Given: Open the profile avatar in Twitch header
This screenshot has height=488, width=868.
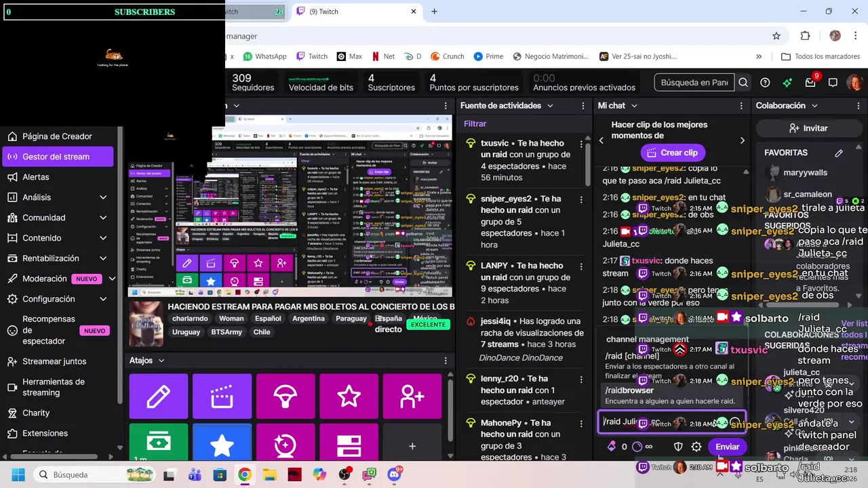Looking at the screenshot, I should [854, 83].
